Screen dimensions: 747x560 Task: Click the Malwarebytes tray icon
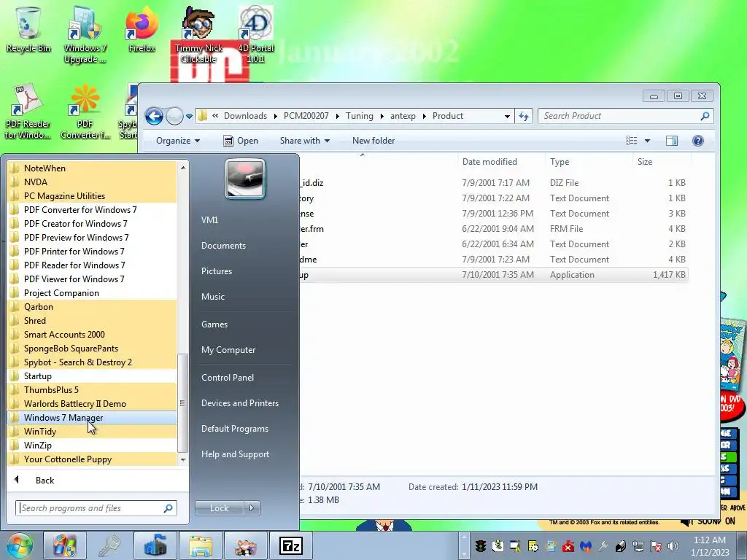586,545
